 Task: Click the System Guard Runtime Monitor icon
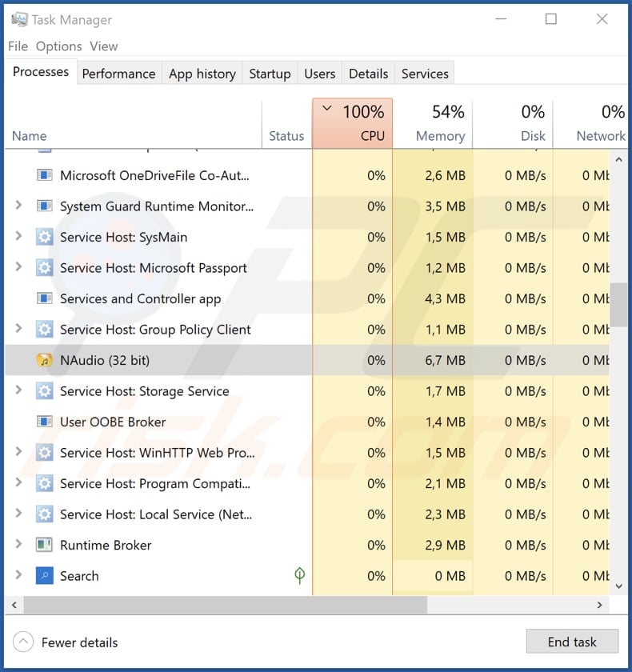point(45,206)
